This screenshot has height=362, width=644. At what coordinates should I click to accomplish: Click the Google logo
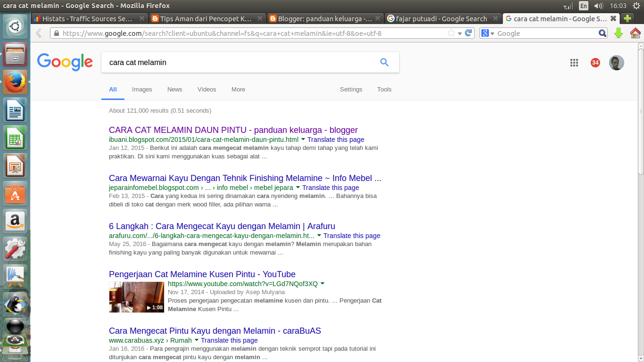65,62
